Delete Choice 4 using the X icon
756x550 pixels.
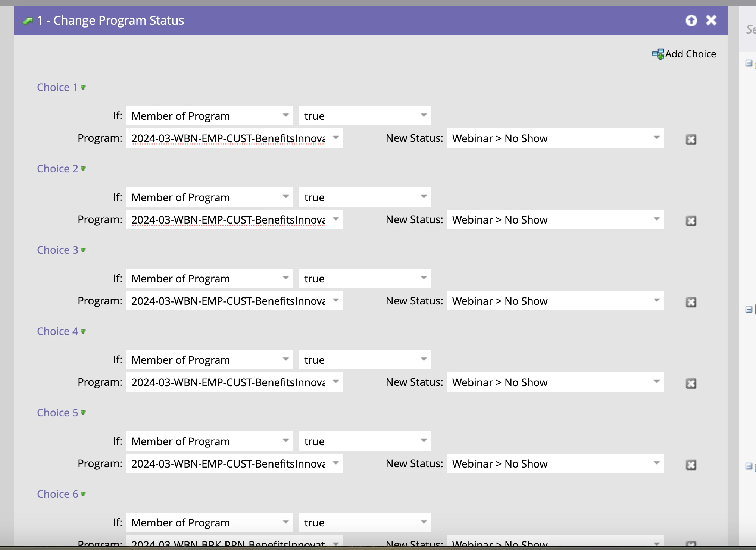(691, 384)
